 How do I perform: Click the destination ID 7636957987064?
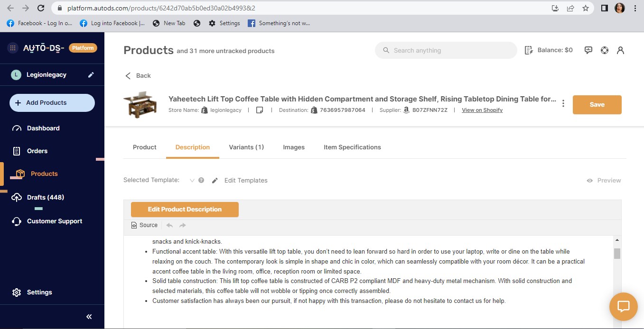tap(343, 110)
